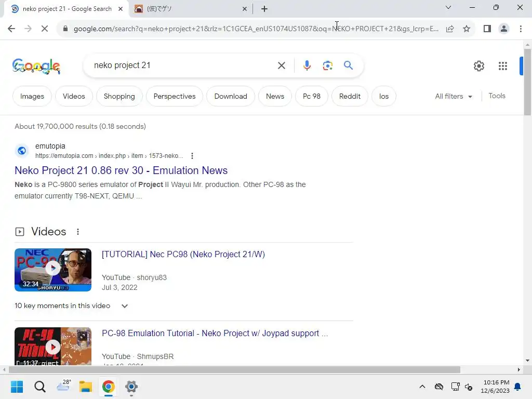
Task: Play shoryu83 tutorial video thumbnail
Action: (53, 270)
